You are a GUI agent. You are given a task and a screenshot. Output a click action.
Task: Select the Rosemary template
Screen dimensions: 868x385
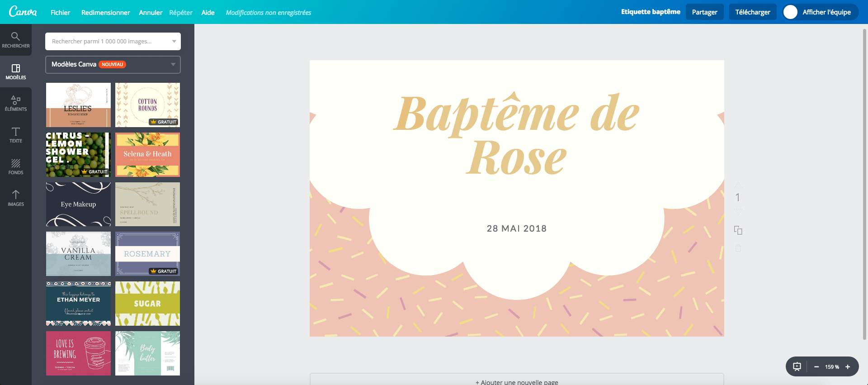[x=147, y=254]
